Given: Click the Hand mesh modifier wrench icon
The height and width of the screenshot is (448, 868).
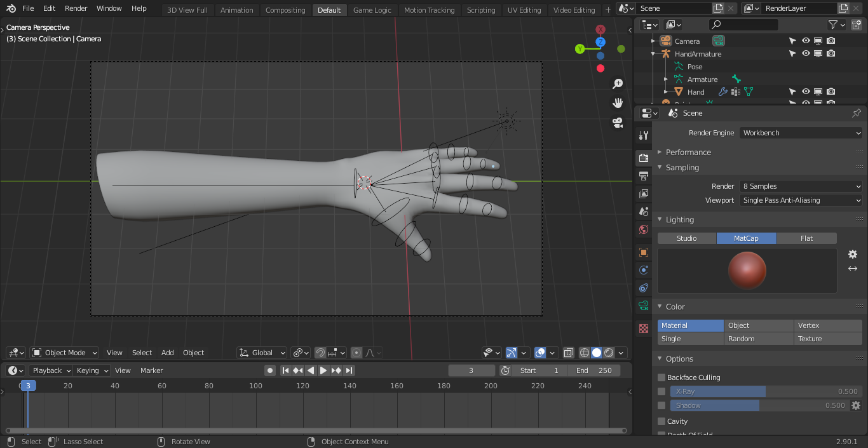Looking at the screenshot, I should [x=723, y=92].
